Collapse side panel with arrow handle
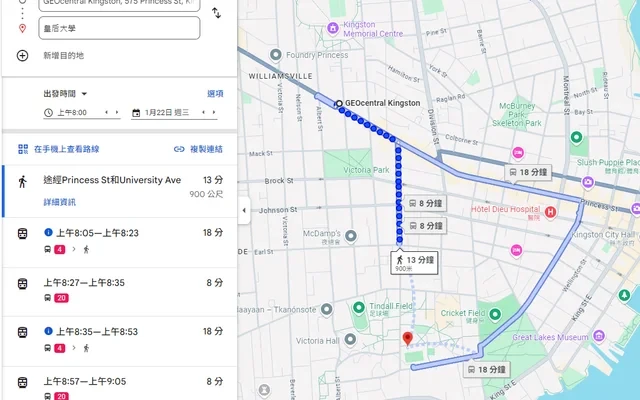Image resolution: width=640 pixels, height=400 pixels. click(x=244, y=210)
